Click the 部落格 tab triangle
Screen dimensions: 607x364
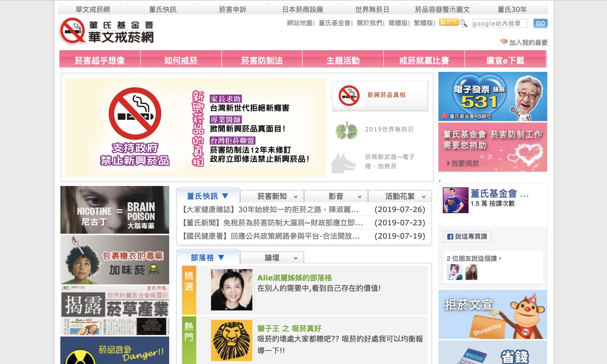point(221,258)
